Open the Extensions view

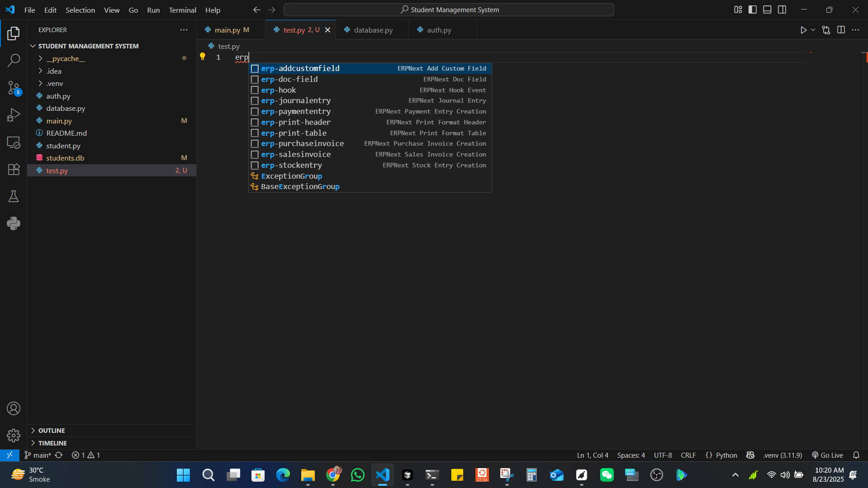14,169
